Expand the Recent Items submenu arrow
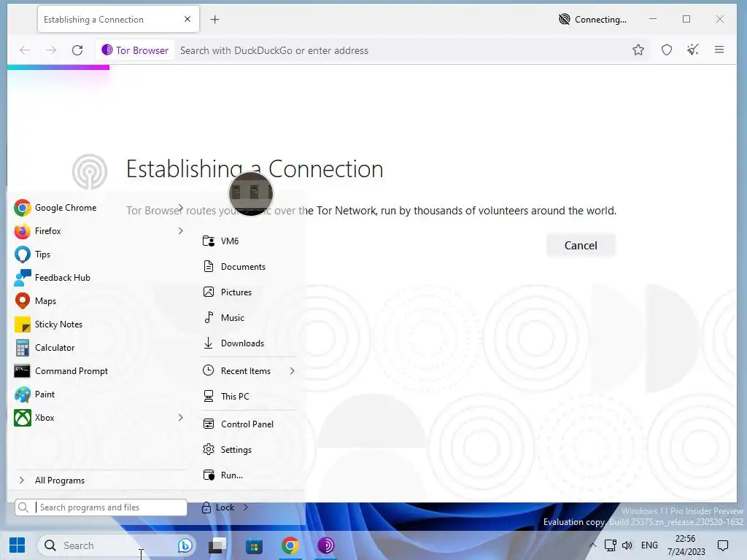 292,371
